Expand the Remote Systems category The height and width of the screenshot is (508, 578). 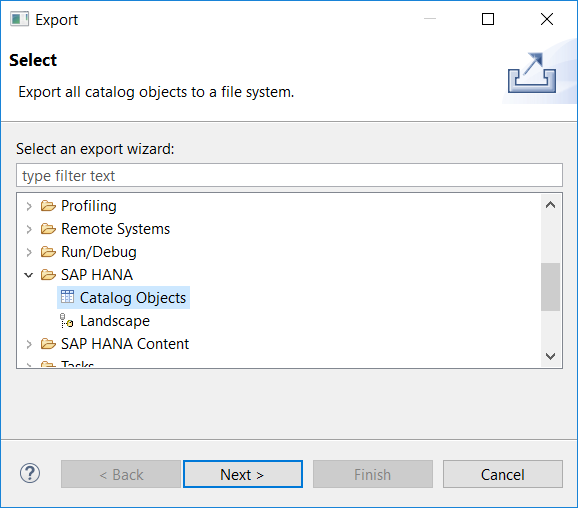point(29,229)
